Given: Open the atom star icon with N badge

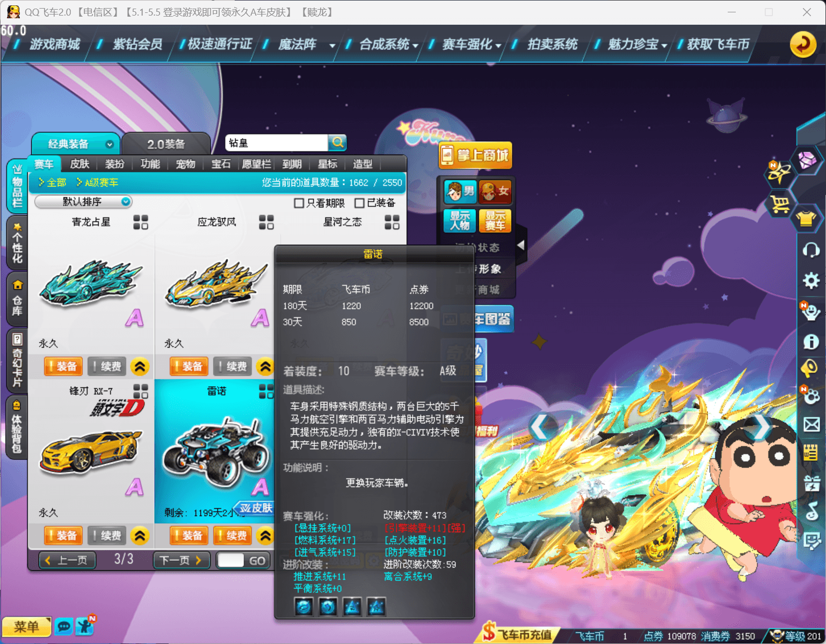Looking at the screenshot, I should click(779, 172).
